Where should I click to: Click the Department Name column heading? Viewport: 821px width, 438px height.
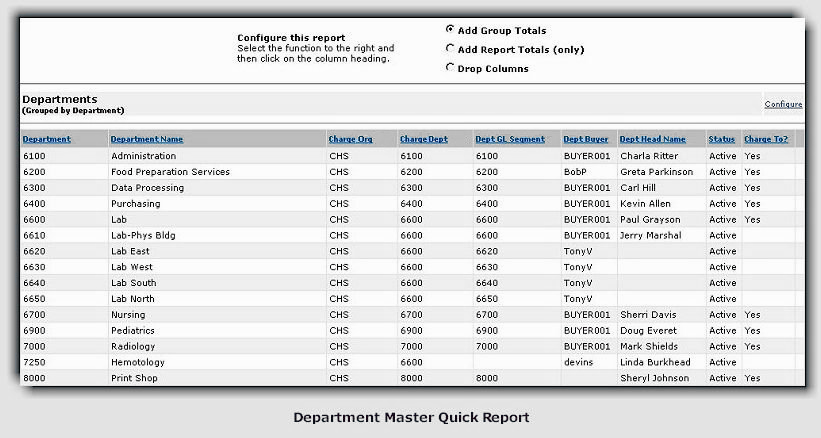(x=147, y=139)
